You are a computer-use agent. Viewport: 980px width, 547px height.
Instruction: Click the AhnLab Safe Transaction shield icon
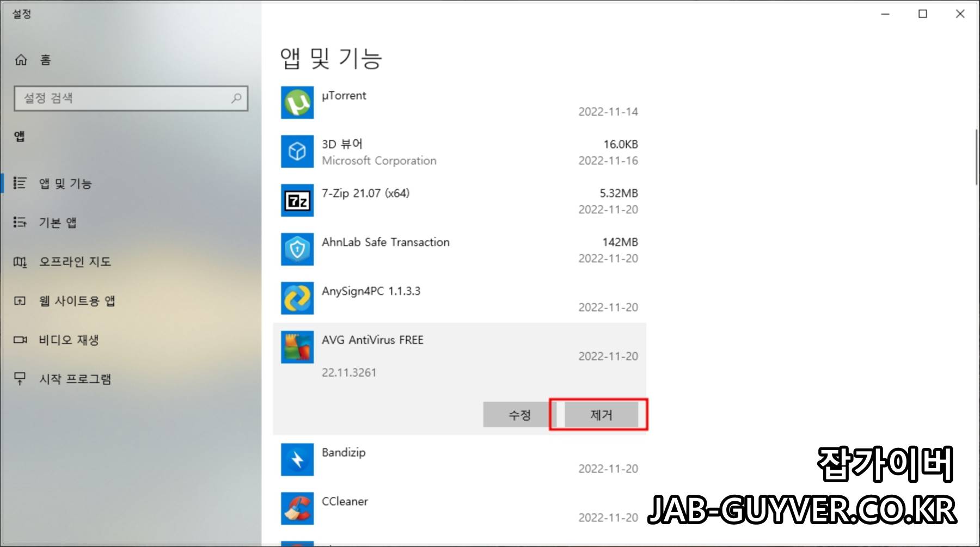point(297,249)
